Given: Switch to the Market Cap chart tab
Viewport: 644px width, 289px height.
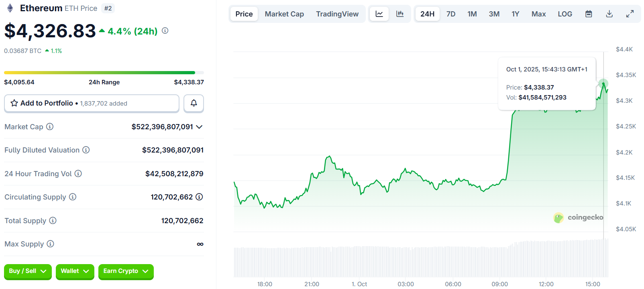Looking at the screenshot, I should coord(284,14).
